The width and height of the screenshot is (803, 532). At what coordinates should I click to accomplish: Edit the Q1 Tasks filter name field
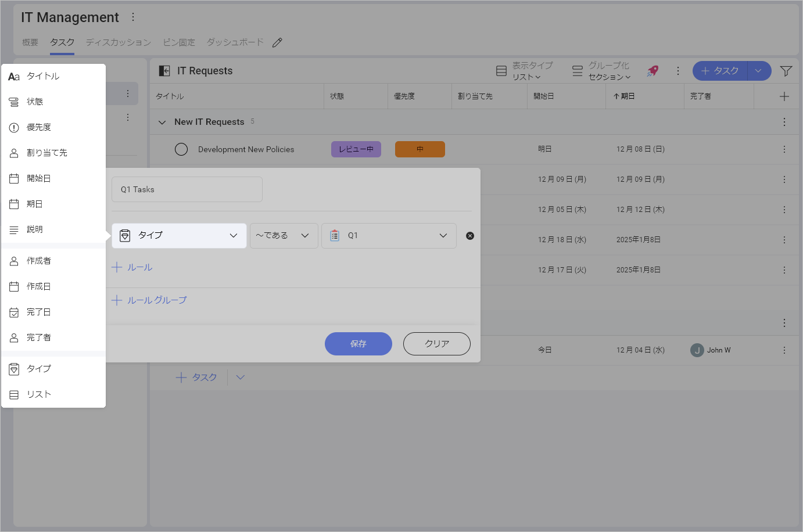(x=187, y=189)
